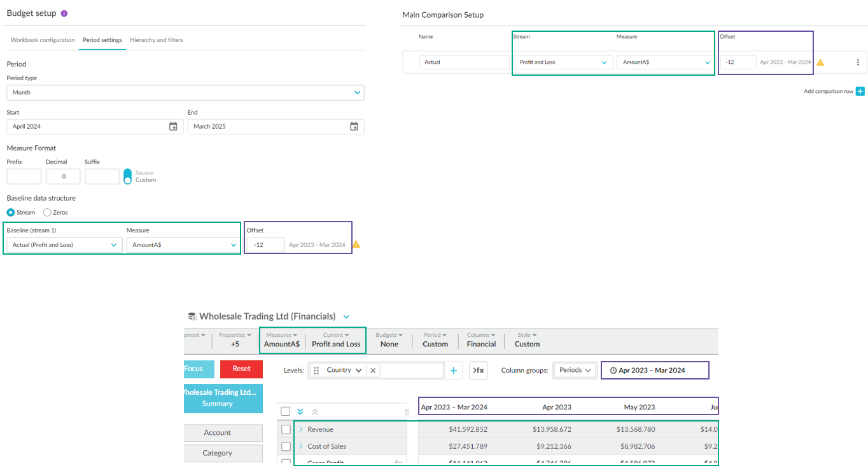The image size is (868, 468).
Task: Open the Period type Month dropdown
Action: pyautogui.click(x=185, y=92)
